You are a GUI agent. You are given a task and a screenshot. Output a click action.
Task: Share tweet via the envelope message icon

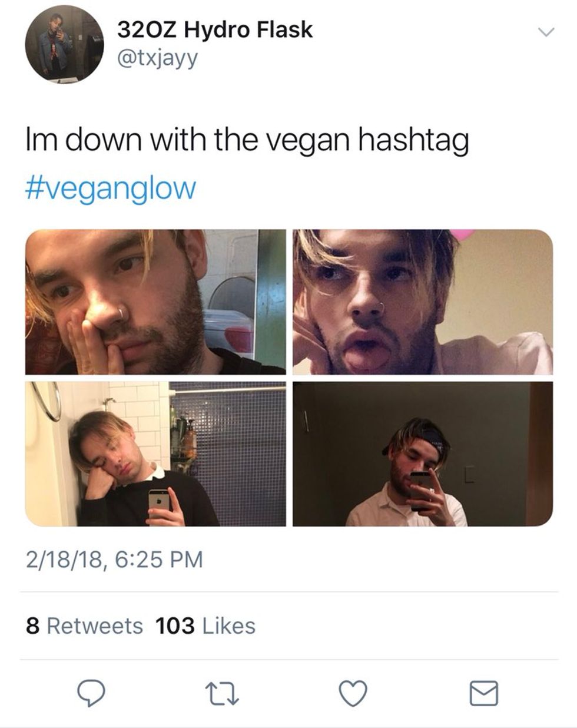pos(484,693)
